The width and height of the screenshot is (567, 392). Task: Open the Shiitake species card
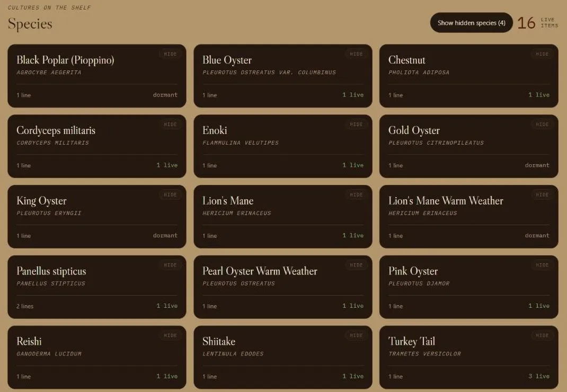click(283, 357)
